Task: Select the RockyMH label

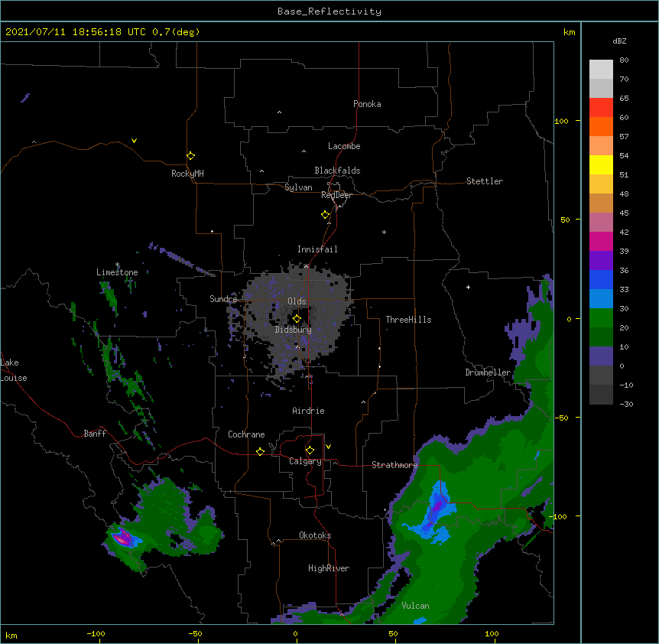Action: tap(187, 174)
